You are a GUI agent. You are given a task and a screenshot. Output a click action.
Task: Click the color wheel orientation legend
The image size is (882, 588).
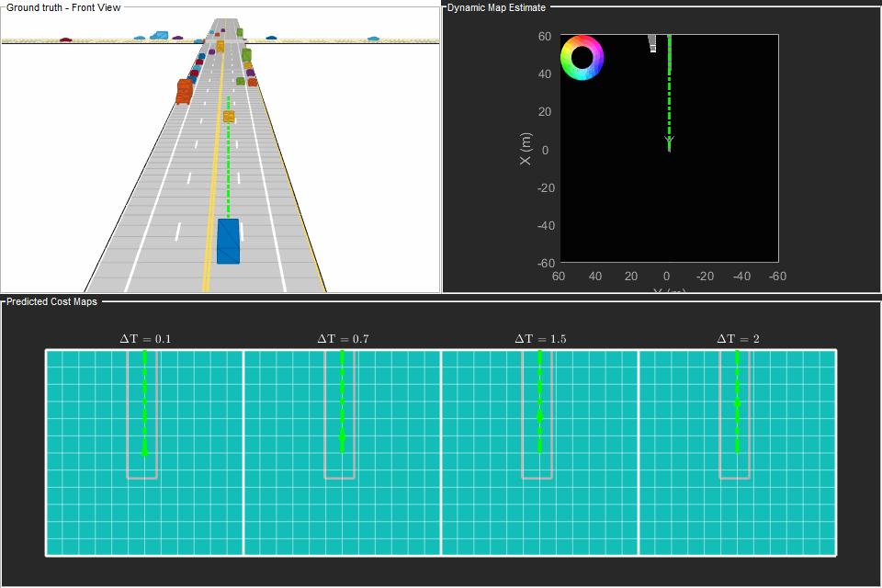pos(581,59)
